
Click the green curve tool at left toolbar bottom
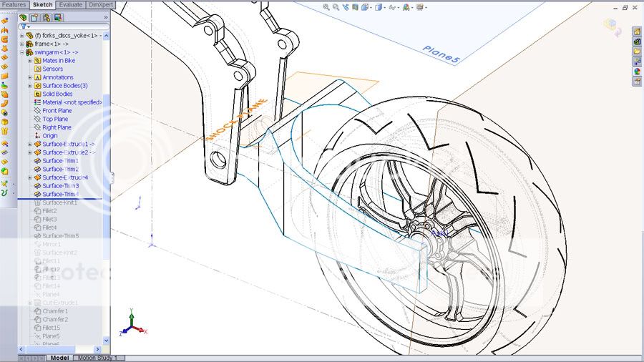tap(4, 193)
